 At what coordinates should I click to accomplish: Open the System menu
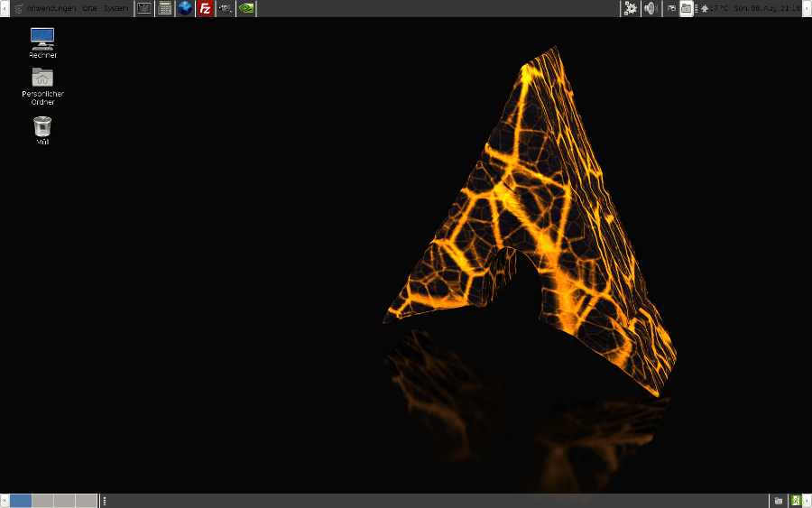[x=116, y=8]
